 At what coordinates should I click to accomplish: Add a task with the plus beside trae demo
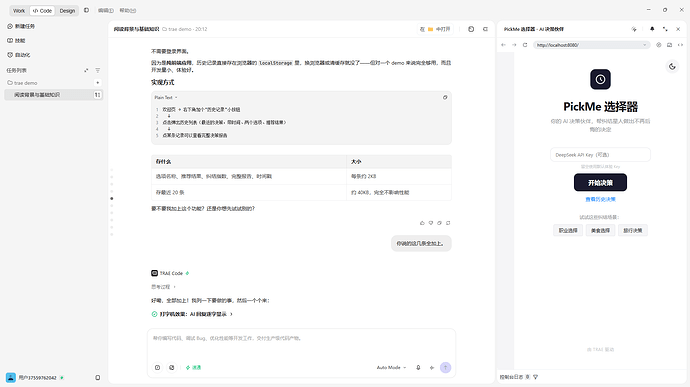(98, 83)
